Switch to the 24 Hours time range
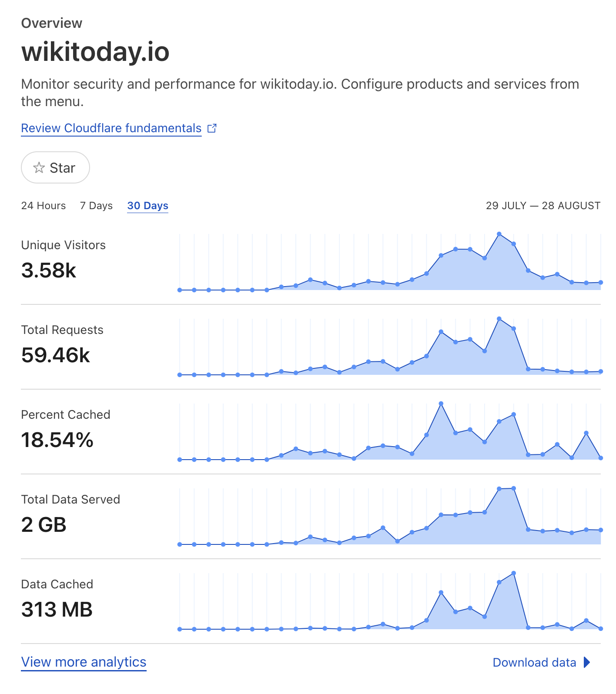This screenshot has height=694, width=616. pyautogui.click(x=44, y=205)
